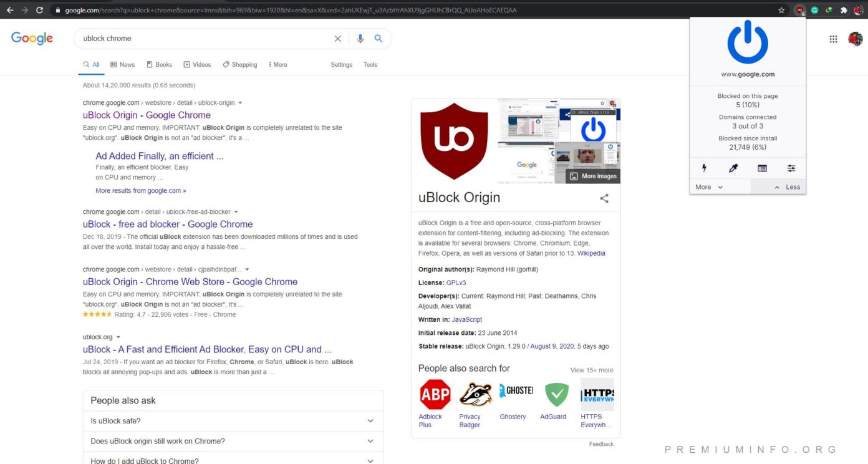Reload the page

pos(40,10)
